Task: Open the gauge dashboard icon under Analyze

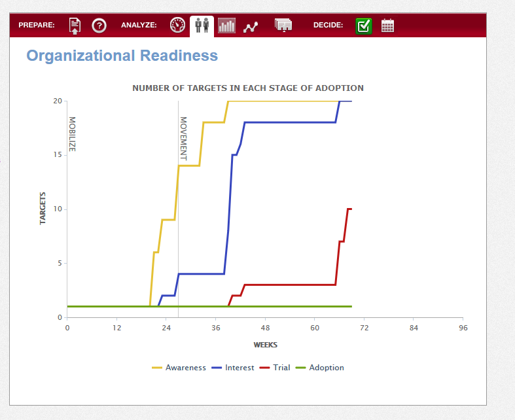Action: [x=177, y=26]
